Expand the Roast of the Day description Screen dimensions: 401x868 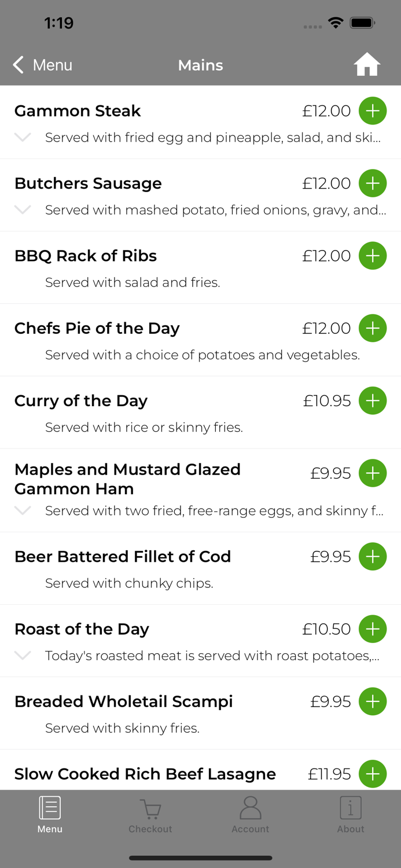(x=22, y=656)
